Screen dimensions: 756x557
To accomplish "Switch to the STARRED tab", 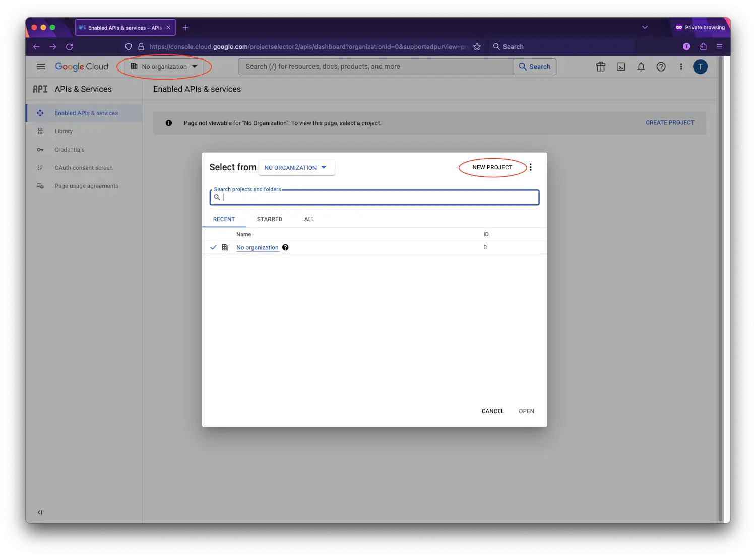I will click(x=269, y=219).
